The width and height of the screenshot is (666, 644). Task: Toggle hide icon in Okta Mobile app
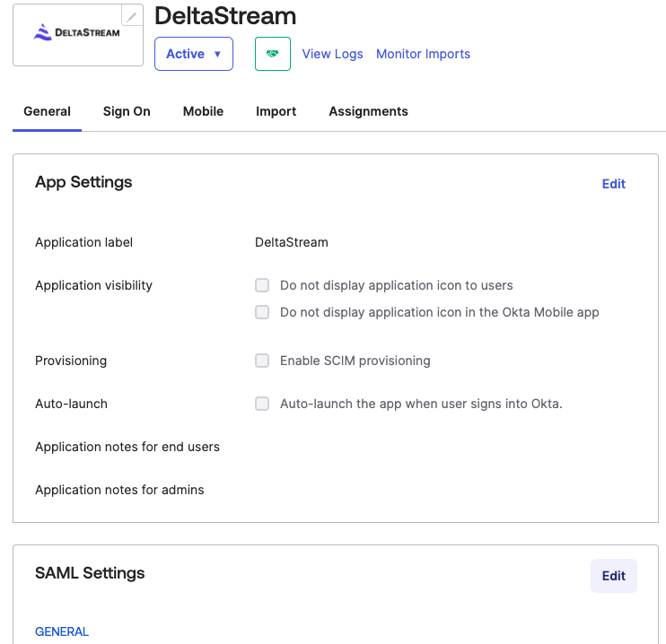[262, 312]
